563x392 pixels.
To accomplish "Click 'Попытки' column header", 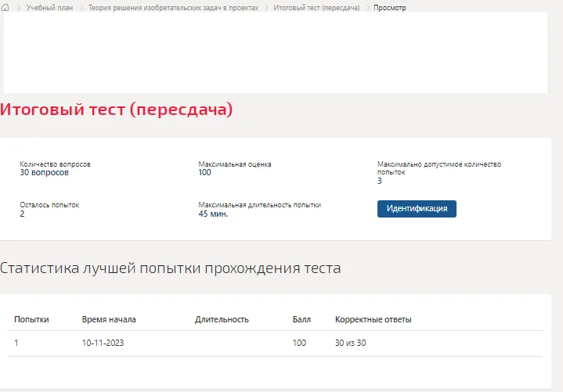I will 31,319.
